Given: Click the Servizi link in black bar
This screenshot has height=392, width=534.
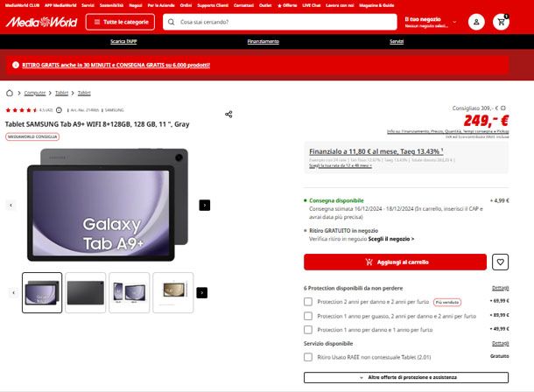Looking at the screenshot, I should click(x=397, y=41).
